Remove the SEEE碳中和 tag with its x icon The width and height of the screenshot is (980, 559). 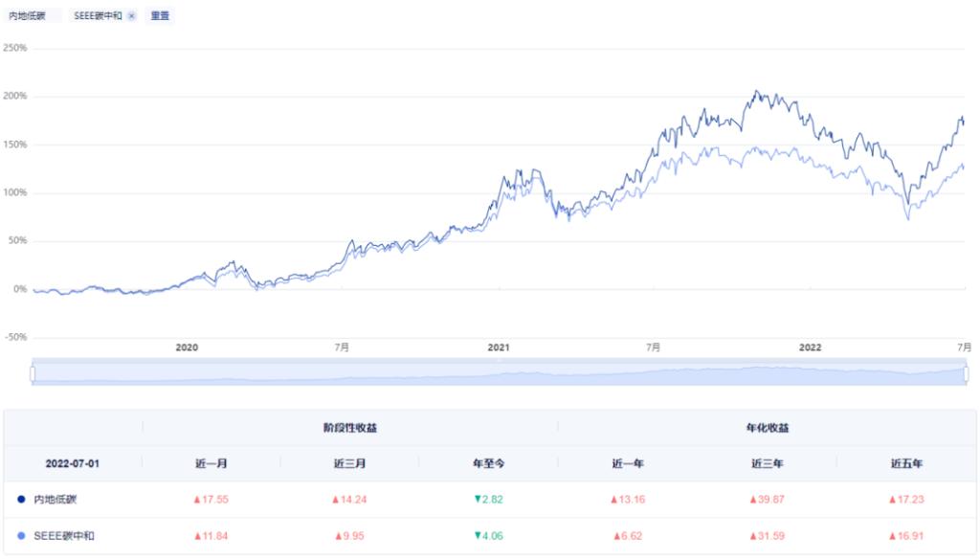pyautogui.click(x=131, y=16)
